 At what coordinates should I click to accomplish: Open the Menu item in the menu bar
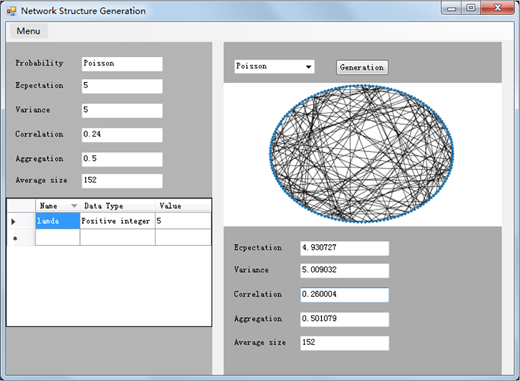click(x=29, y=31)
